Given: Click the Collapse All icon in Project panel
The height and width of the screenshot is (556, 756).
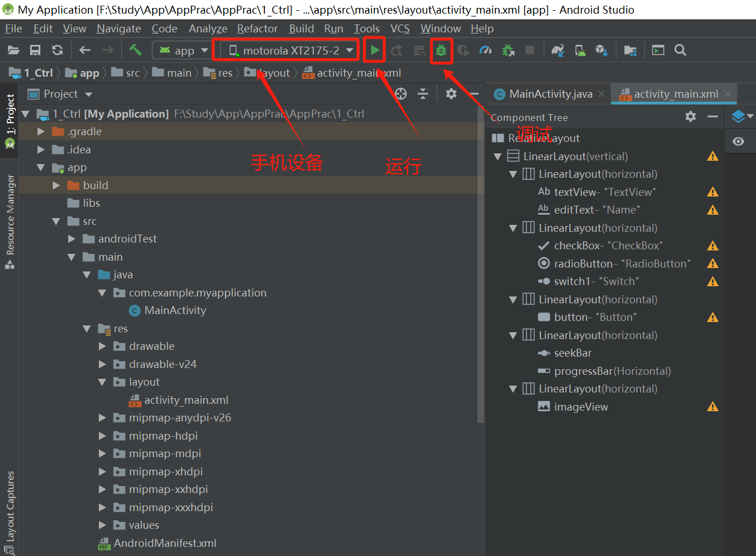Looking at the screenshot, I should 423,94.
